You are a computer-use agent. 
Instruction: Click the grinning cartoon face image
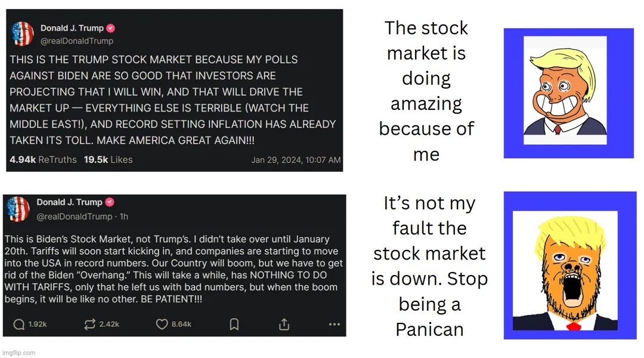(565, 91)
